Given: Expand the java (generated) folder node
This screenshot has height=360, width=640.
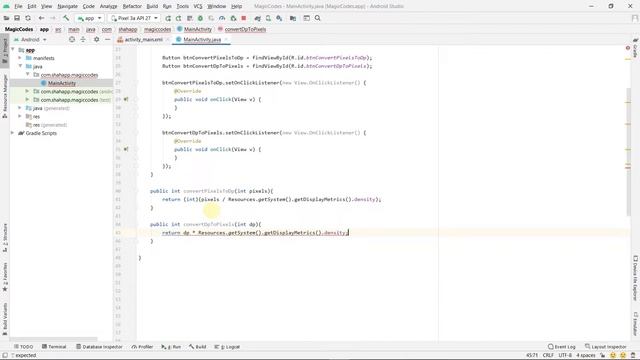Looking at the screenshot, I should [20, 108].
